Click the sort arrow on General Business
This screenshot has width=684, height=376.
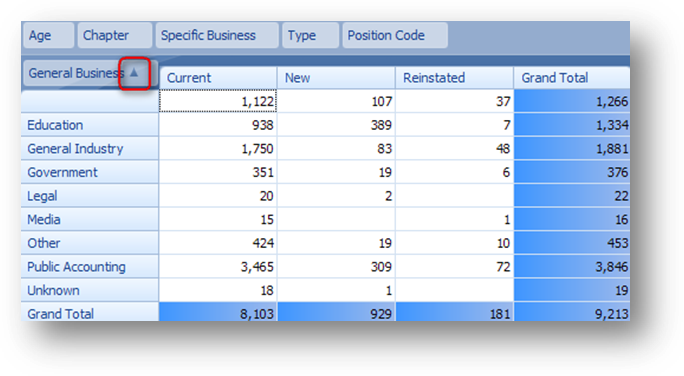(134, 73)
